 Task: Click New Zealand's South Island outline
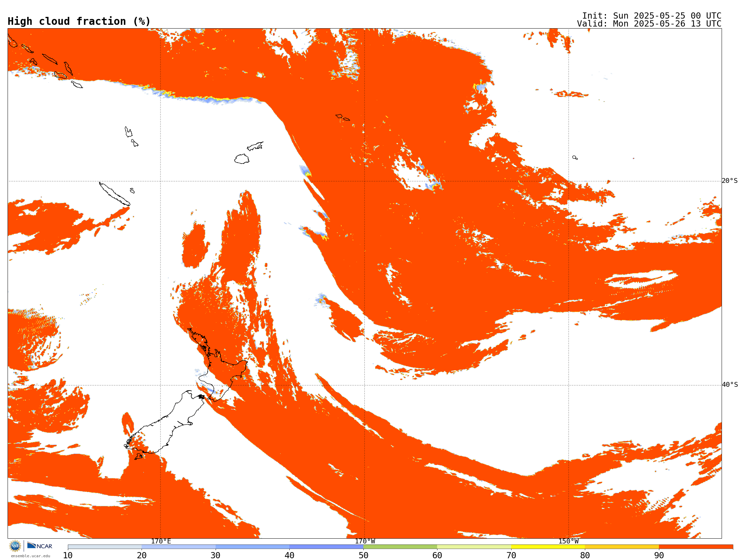(165, 422)
